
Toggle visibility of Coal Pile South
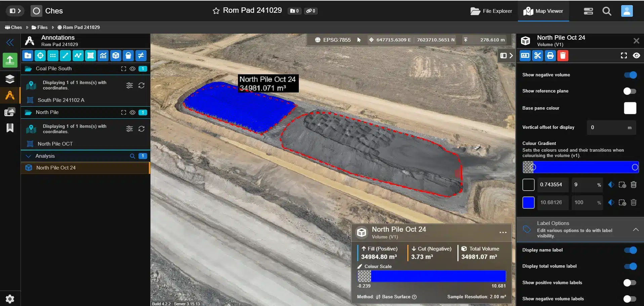point(133,69)
